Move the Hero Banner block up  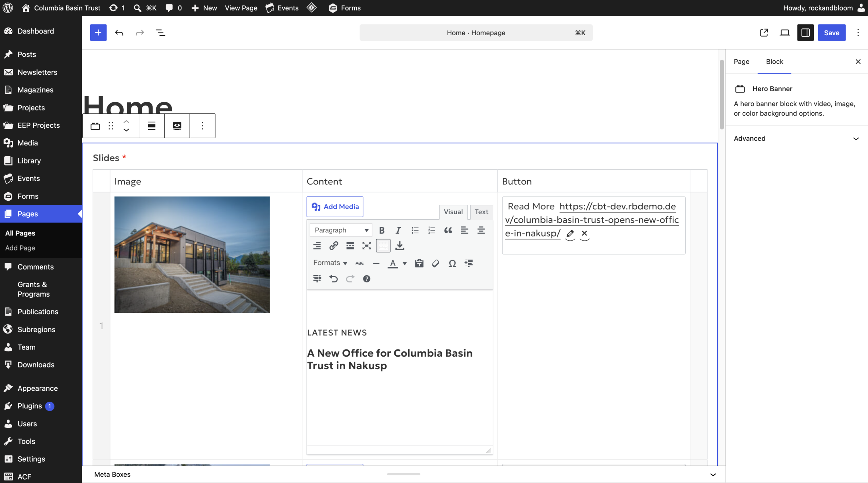click(x=126, y=122)
